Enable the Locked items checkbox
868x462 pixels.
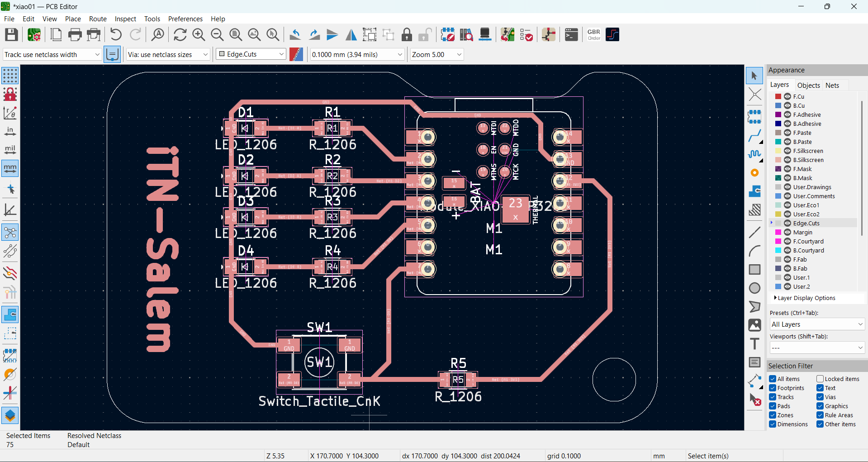[820, 379]
